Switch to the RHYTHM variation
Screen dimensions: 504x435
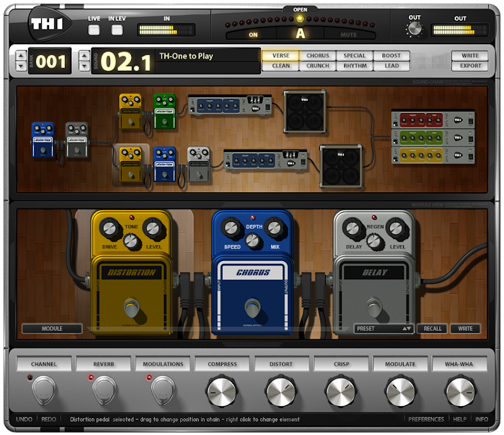355,66
